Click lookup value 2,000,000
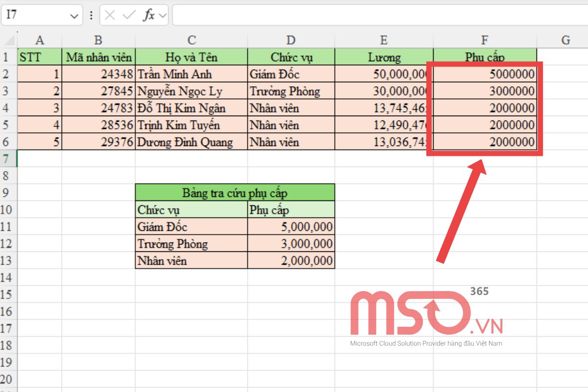Screen dimensions: 588x392 pos(291,260)
